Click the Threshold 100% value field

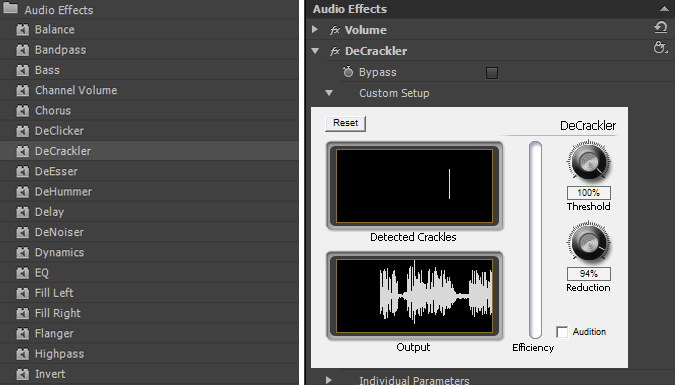(588, 193)
